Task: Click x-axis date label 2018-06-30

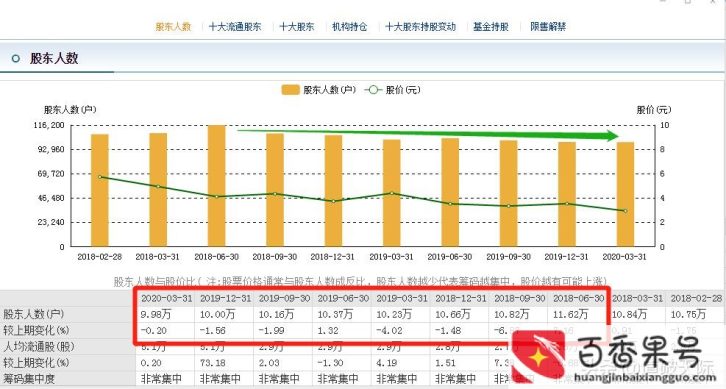Action: pyautogui.click(x=217, y=257)
